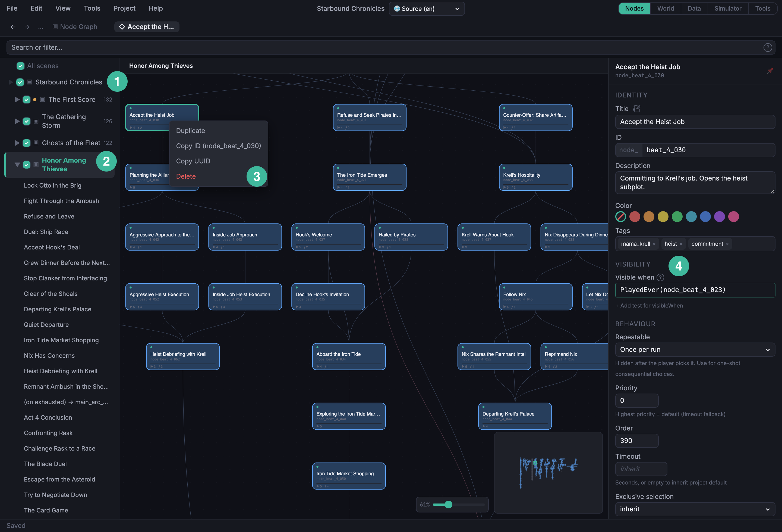Collapse Honor Among Thieves scene
The height and width of the screenshot is (532, 782).
17,165
